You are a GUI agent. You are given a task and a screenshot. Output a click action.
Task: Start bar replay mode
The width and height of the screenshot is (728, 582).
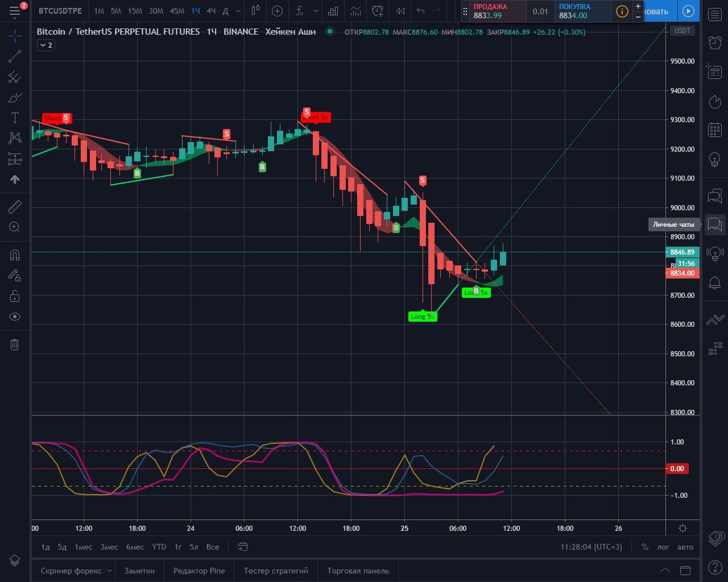click(400, 11)
